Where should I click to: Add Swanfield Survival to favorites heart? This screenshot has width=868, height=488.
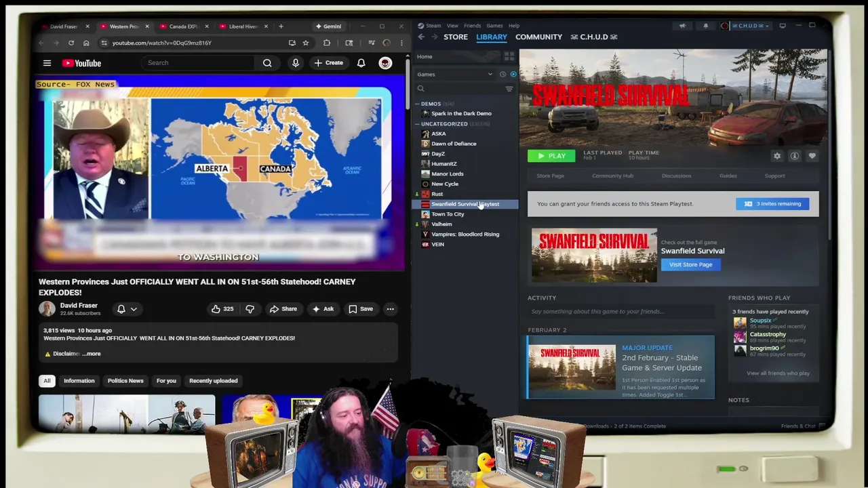coord(812,156)
